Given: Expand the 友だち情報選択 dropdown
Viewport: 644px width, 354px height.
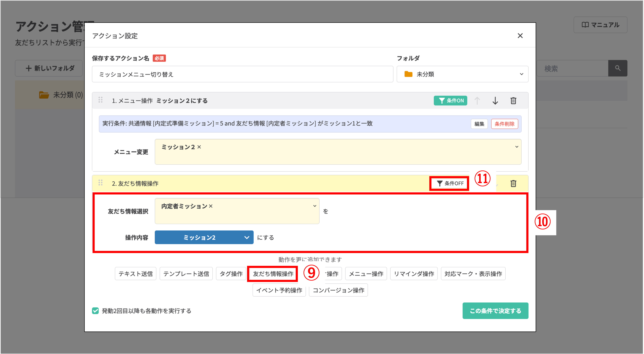Looking at the screenshot, I should tap(314, 206).
